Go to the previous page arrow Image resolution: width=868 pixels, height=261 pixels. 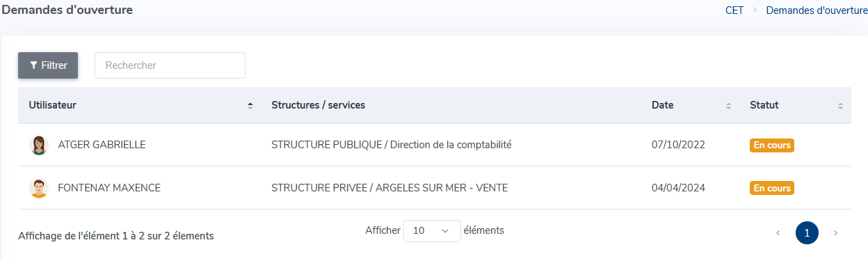(x=778, y=233)
